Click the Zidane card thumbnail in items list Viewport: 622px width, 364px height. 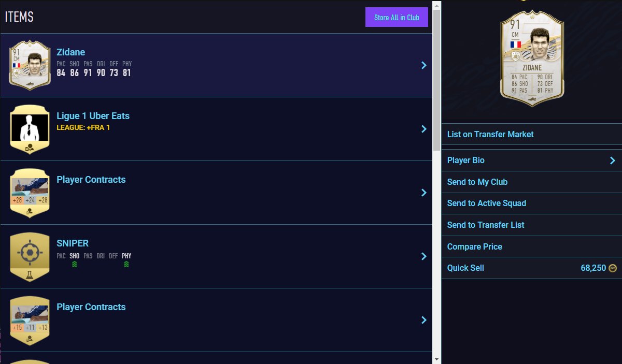pos(30,65)
